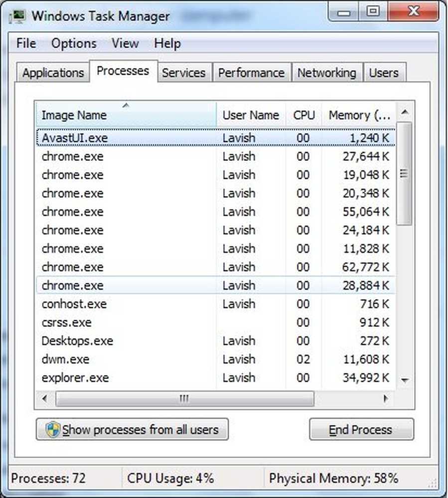The width and height of the screenshot is (448, 498).
Task: Select chrome.exe using 28,884 K
Action: 216,285
